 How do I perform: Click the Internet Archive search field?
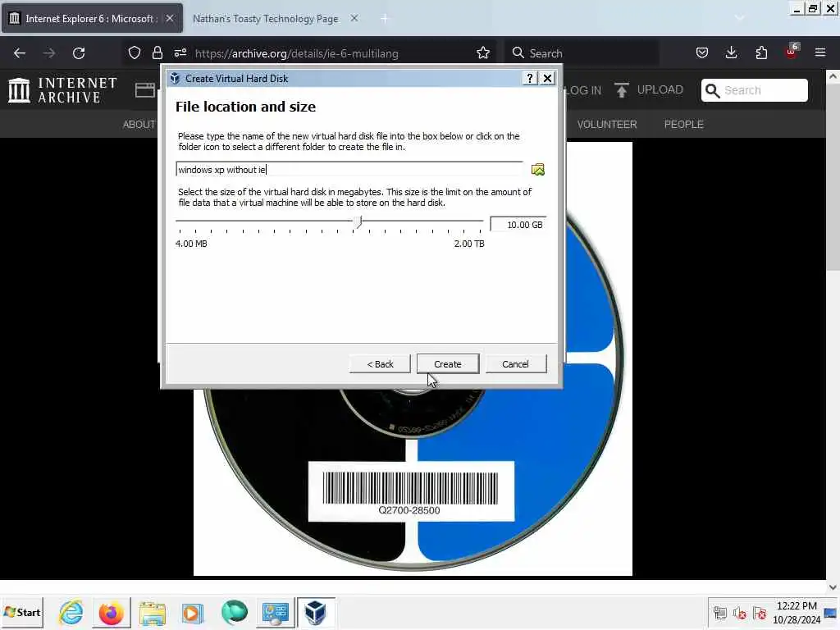pos(755,90)
